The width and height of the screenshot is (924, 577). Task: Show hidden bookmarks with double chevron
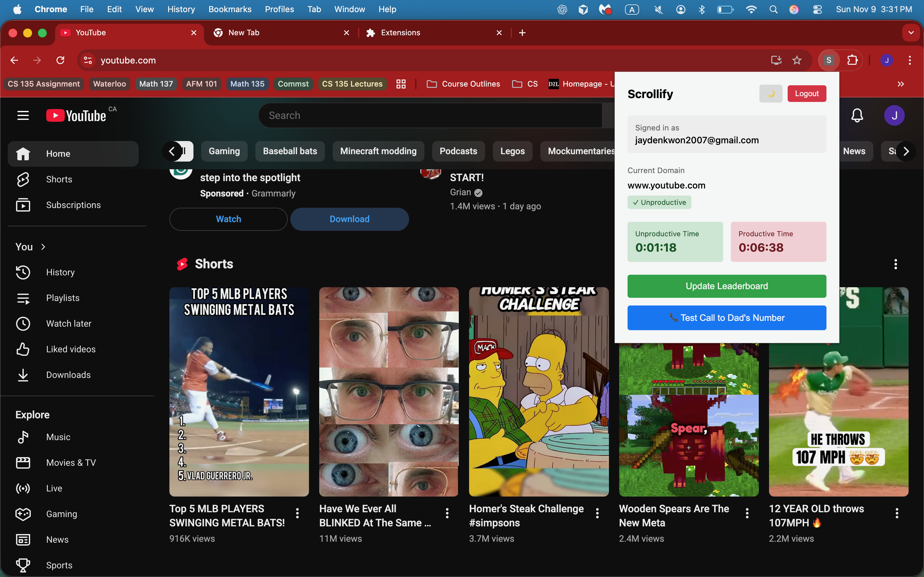[x=900, y=84]
